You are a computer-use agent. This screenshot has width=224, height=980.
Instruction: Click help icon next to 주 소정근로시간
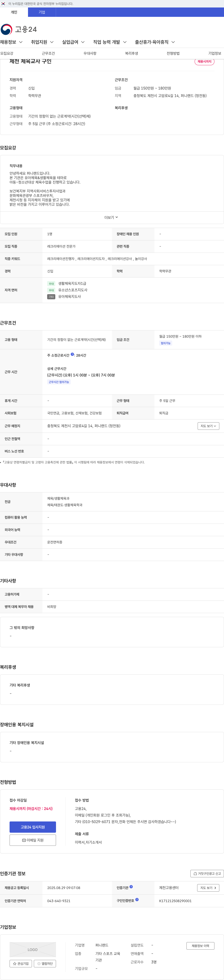73,354
